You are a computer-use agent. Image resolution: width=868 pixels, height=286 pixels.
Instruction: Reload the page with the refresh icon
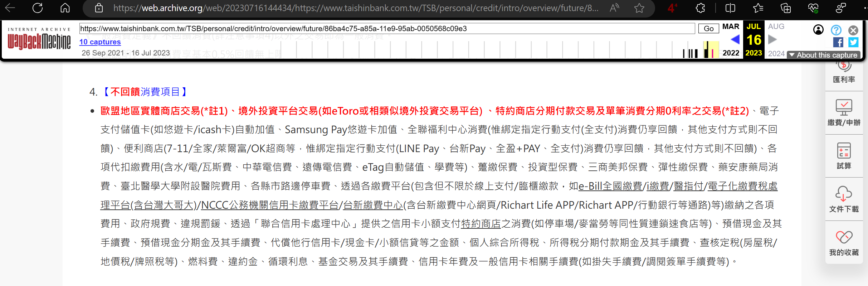pyautogui.click(x=38, y=8)
